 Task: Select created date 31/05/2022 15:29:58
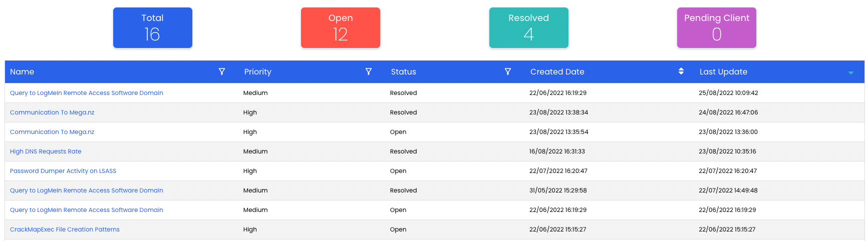click(x=558, y=190)
